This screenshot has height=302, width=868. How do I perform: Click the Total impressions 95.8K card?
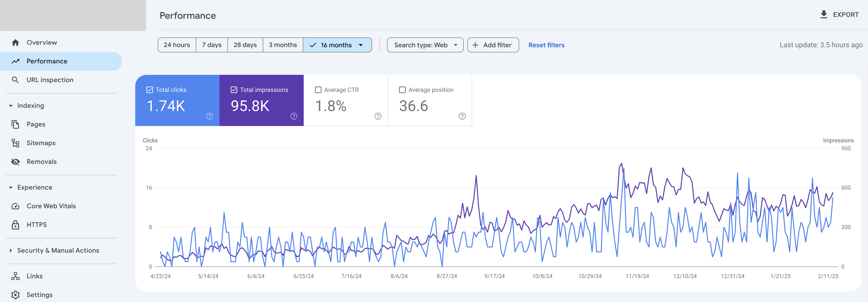pos(261,100)
